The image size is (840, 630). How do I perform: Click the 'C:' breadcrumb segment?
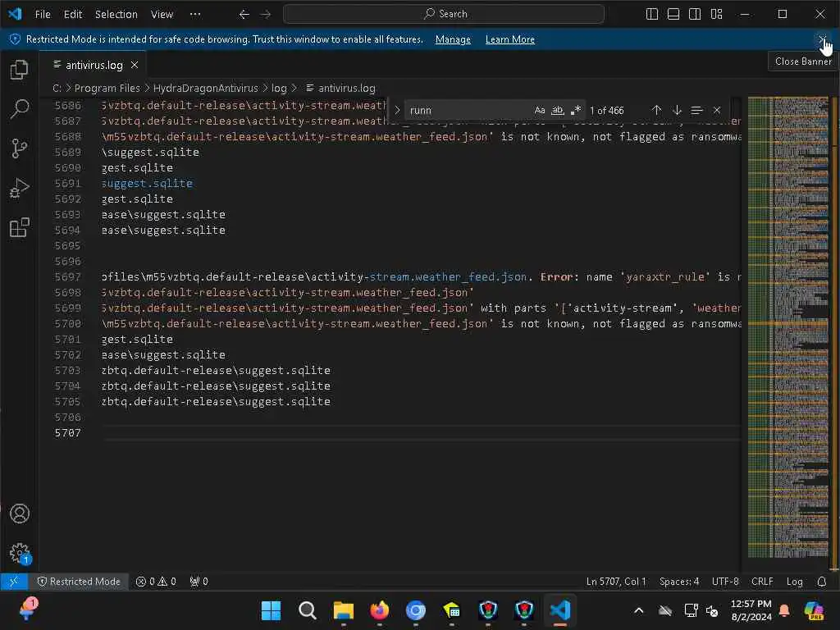pos(57,89)
